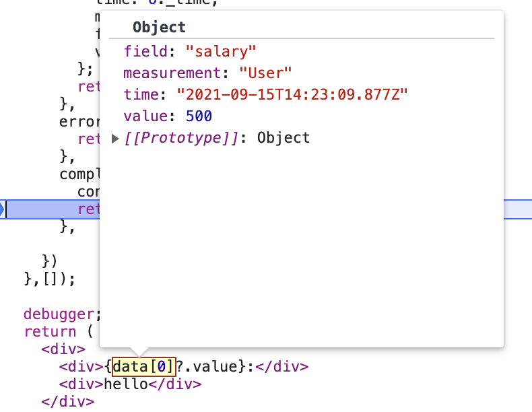The width and height of the screenshot is (532, 412).
Task: Click the opening <div> tag below return
Action: click(x=63, y=349)
